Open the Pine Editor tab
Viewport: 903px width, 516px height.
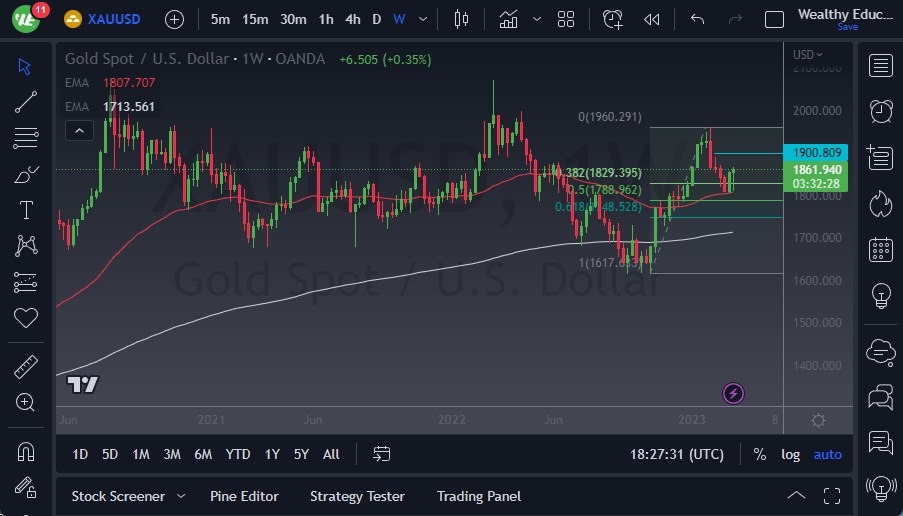point(244,496)
